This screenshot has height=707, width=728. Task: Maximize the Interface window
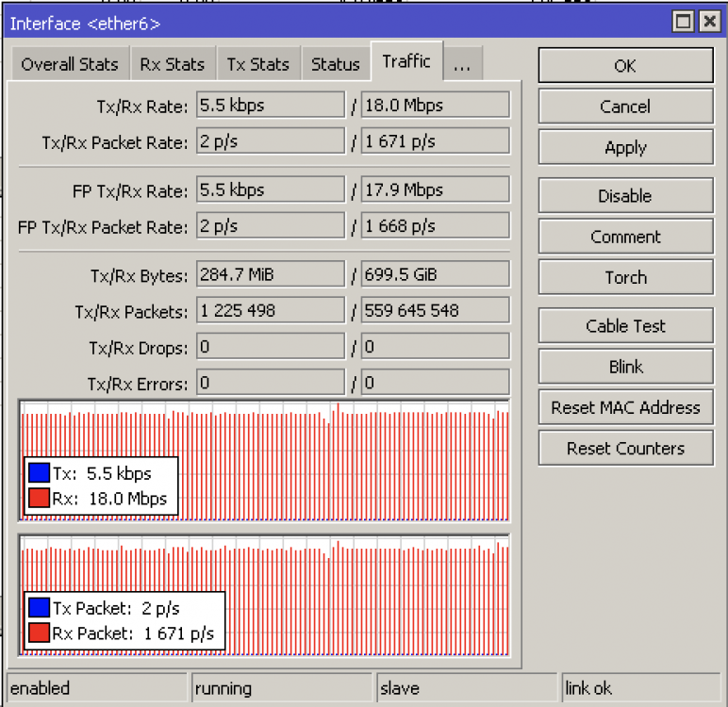(683, 22)
